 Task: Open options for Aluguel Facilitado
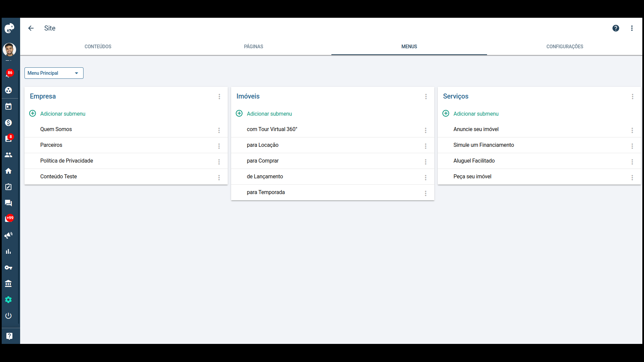tap(632, 162)
